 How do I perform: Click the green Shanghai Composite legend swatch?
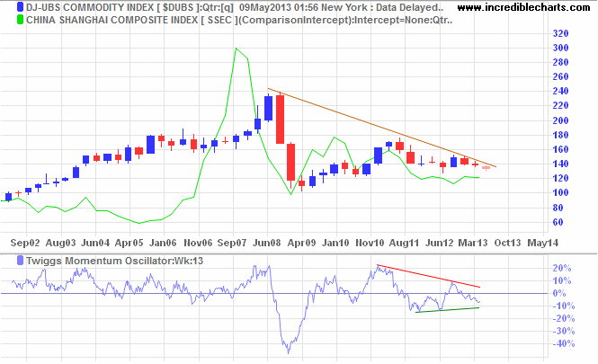tap(20, 20)
